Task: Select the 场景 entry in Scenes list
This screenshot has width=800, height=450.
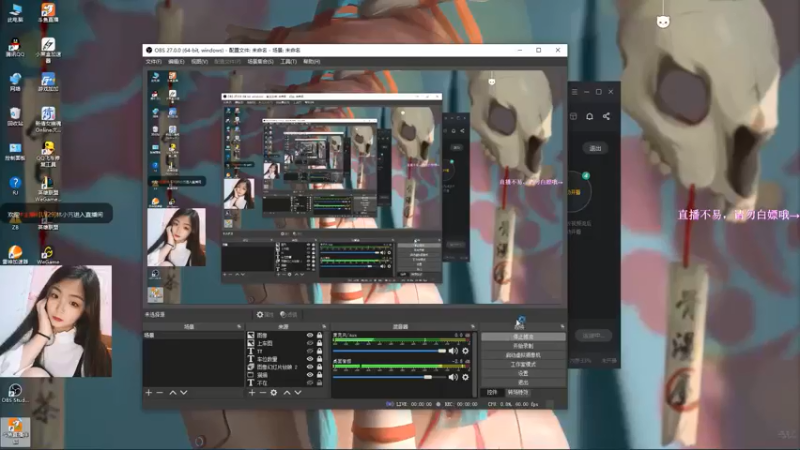Action: tap(193, 336)
